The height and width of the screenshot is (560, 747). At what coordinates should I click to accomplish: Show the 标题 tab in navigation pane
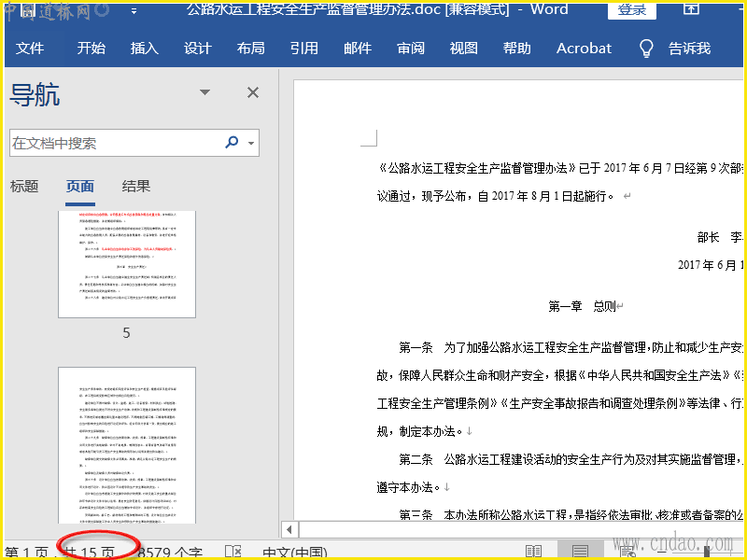24,186
